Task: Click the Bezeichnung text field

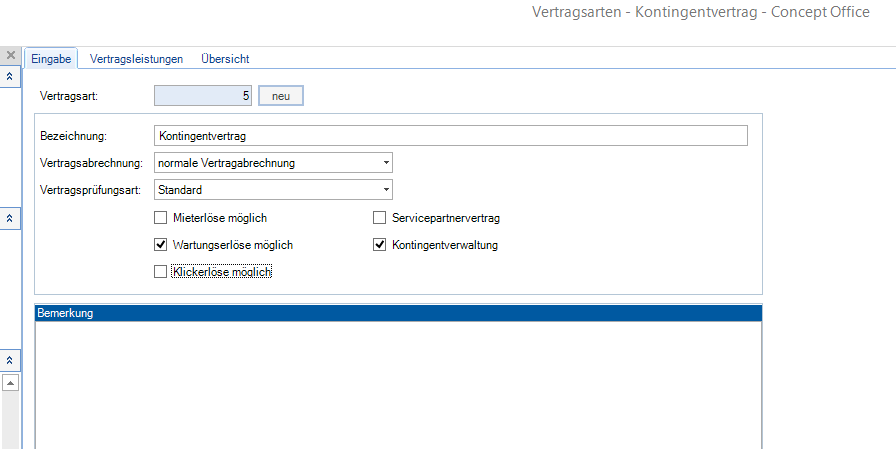Action: tap(450, 136)
